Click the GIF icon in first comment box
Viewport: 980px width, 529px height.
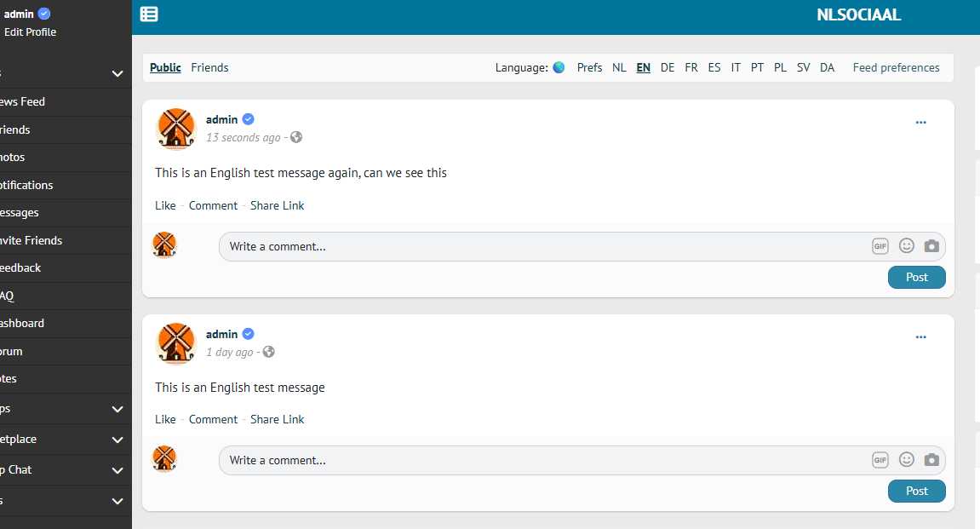point(880,246)
